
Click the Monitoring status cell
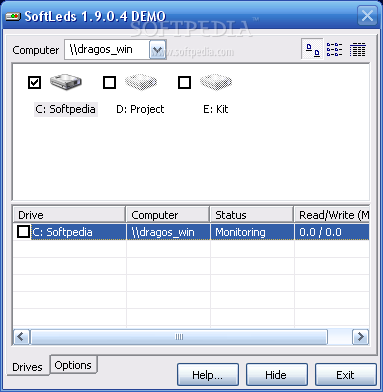252,232
